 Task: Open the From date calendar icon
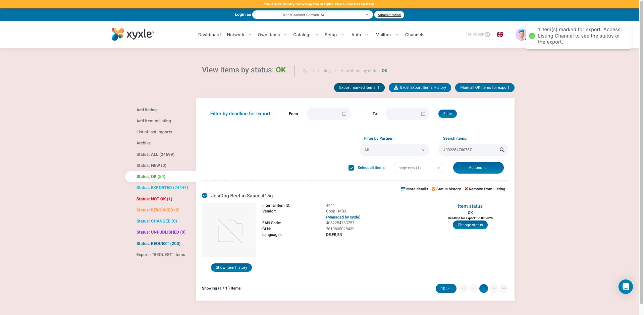pos(344,114)
